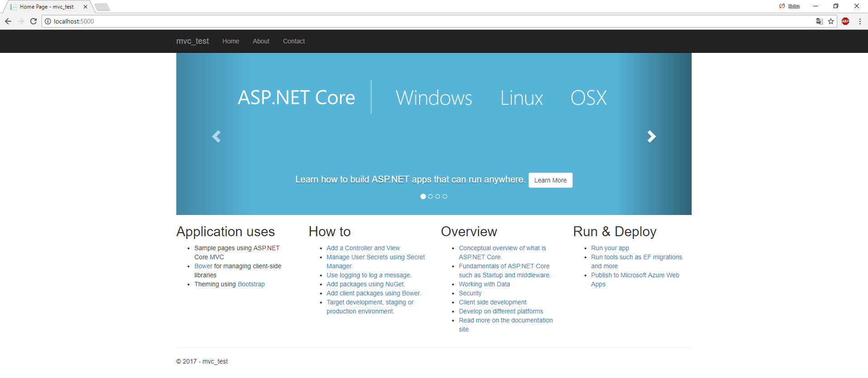This screenshot has width=868, height=378.
Task: Open 'Manage User Secrets using Secret Manager' link
Action: point(376,261)
